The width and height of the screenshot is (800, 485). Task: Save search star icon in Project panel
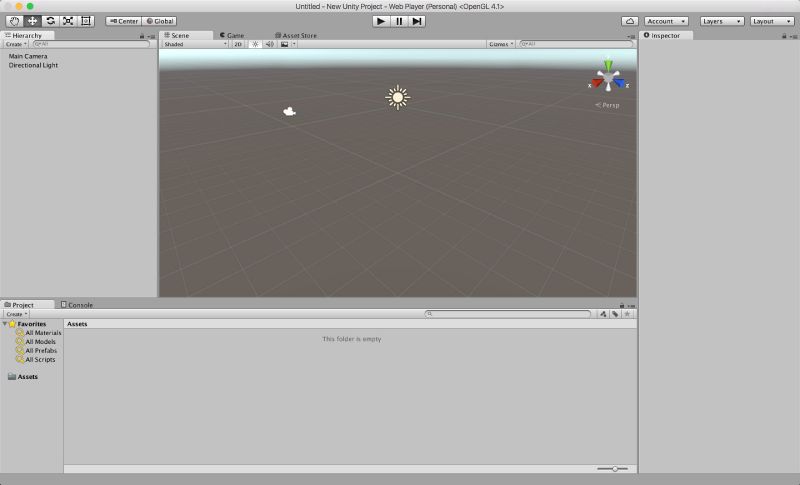coord(628,314)
